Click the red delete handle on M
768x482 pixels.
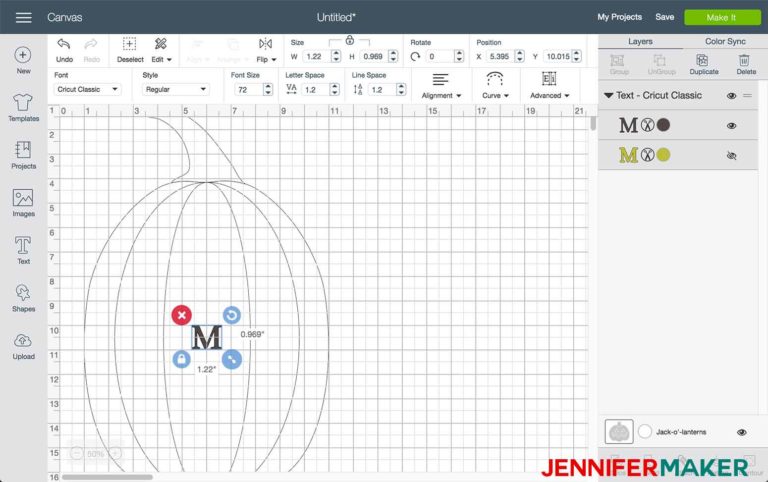pos(182,315)
